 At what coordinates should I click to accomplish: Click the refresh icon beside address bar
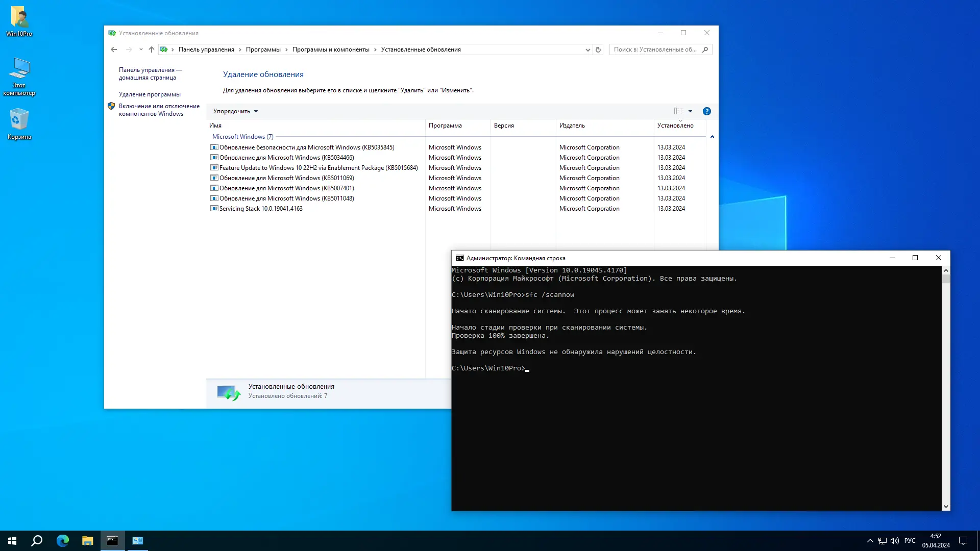point(598,49)
